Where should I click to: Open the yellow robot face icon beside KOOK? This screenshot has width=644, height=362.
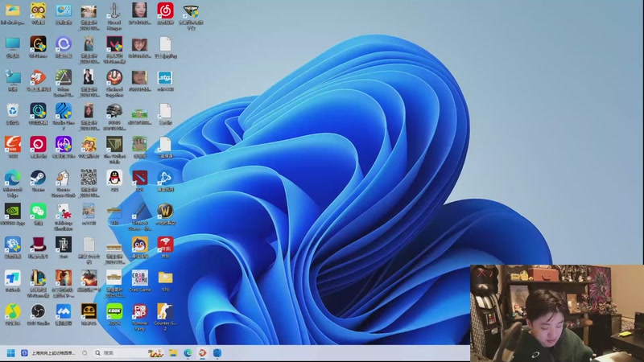[x=89, y=311]
